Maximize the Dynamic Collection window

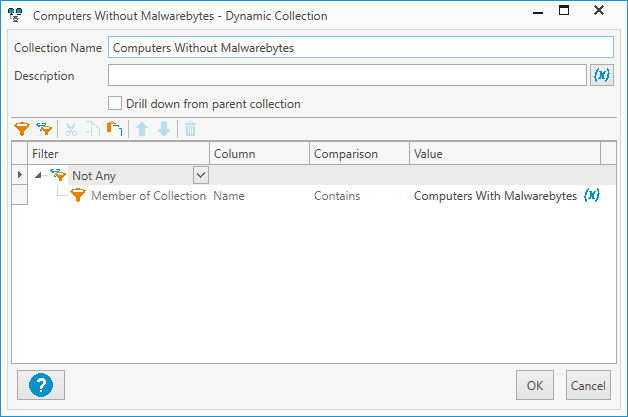point(564,10)
